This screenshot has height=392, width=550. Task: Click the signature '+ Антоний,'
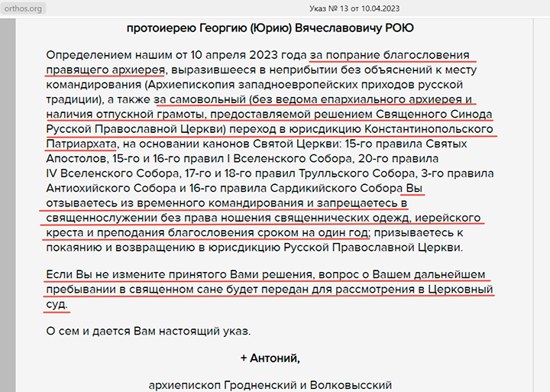(270, 357)
